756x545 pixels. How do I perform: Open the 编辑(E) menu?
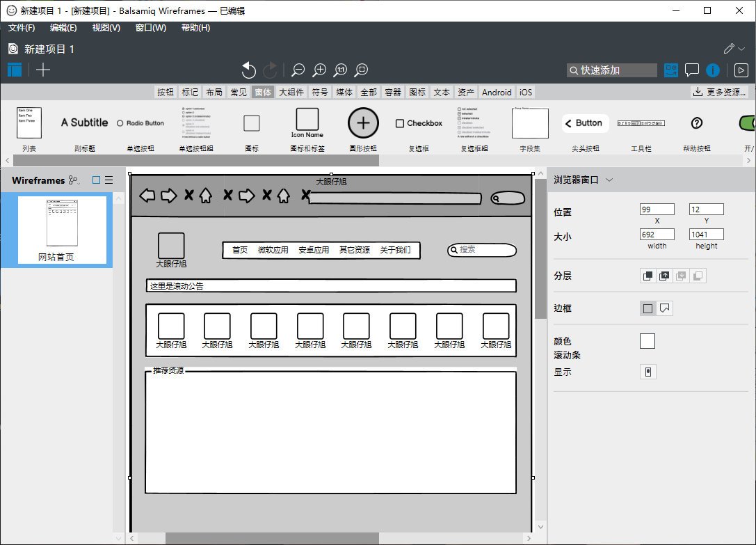[x=63, y=28]
